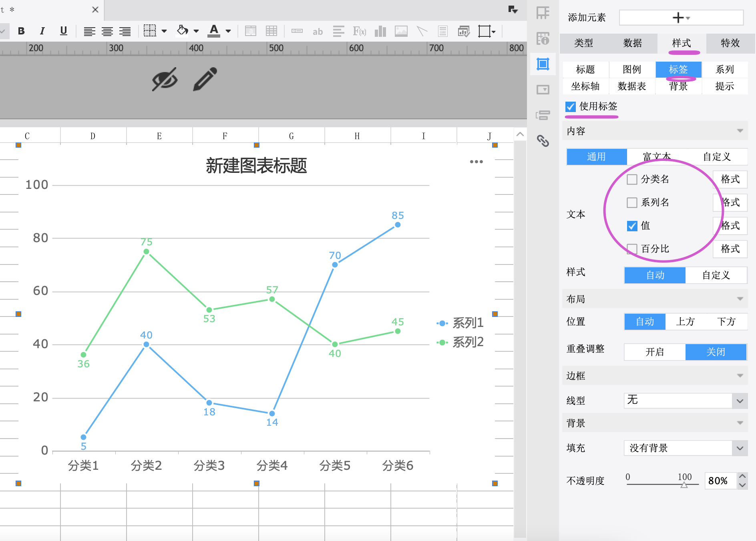Click the text-lines toolbar icon
Screen dimensions: 756x541
(x=338, y=31)
